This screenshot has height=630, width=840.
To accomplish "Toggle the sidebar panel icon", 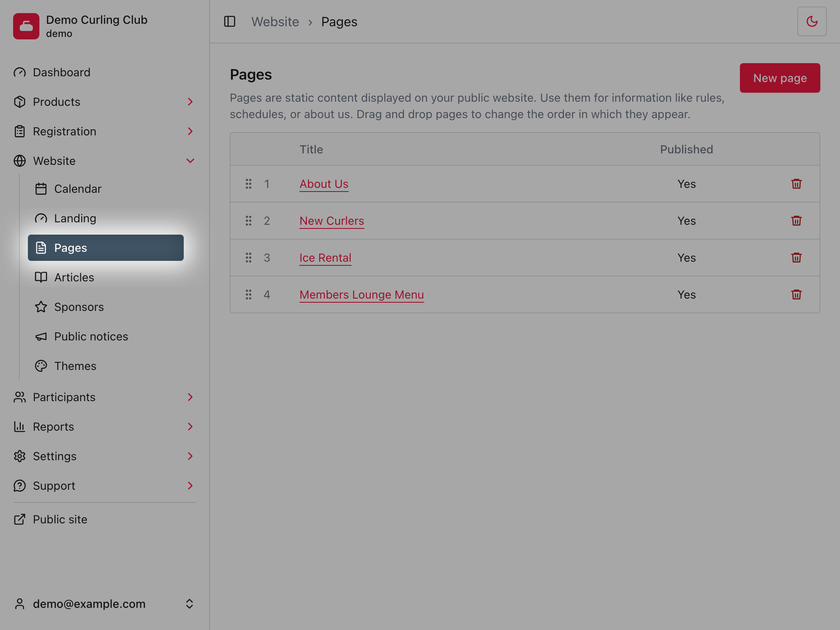I will pyautogui.click(x=230, y=21).
